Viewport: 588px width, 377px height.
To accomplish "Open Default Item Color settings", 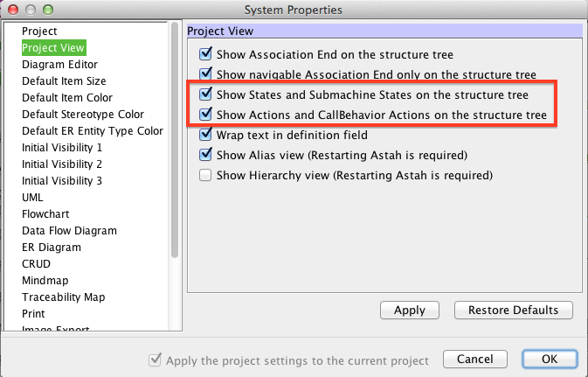I will pyautogui.click(x=66, y=97).
